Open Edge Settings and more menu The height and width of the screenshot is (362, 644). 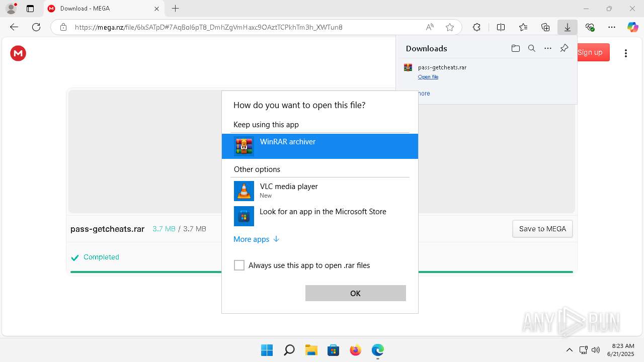pyautogui.click(x=612, y=27)
